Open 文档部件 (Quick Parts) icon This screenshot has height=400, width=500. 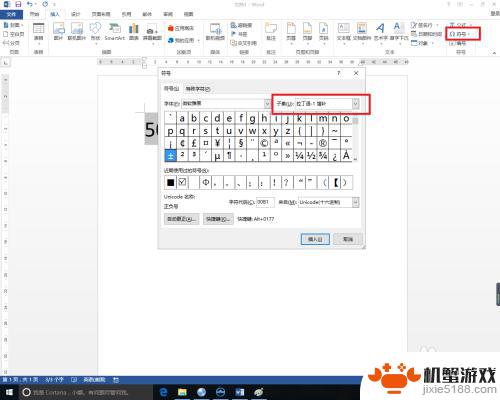click(x=362, y=32)
